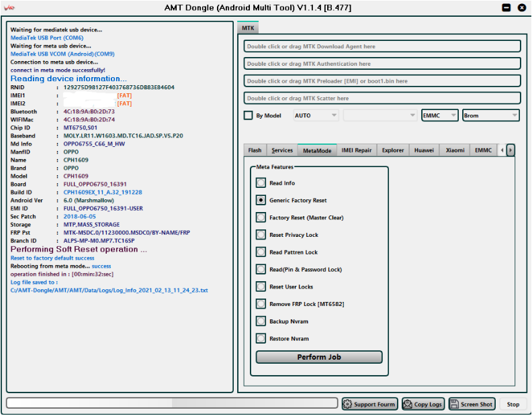
Task: Click Chip ID value MT6750,S01
Action: tap(81, 127)
